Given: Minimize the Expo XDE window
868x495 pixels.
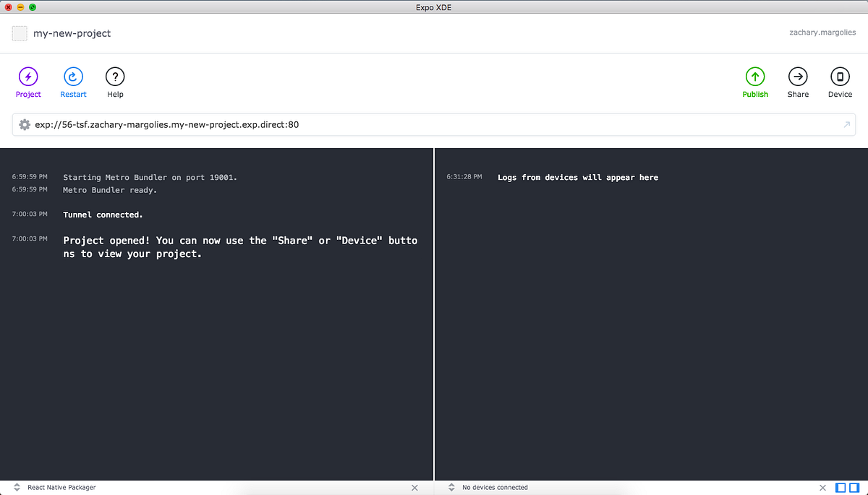Looking at the screenshot, I should (20, 7).
